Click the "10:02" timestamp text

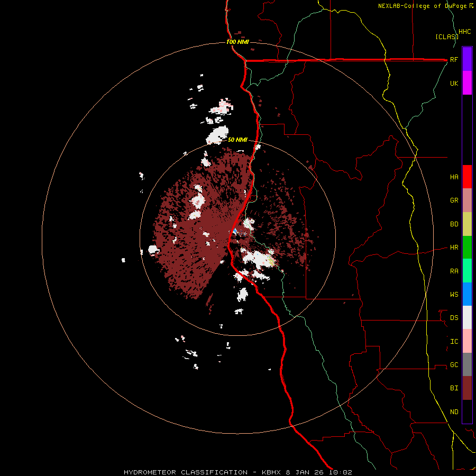click(x=340, y=472)
